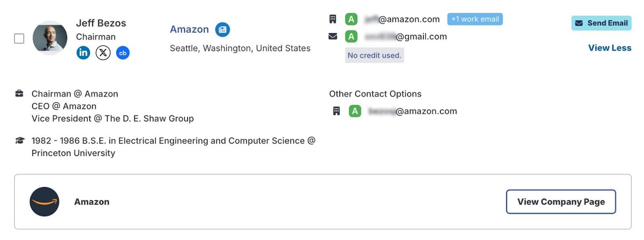Follow the Amazon company name link

pyautogui.click(x=189, y=29)
